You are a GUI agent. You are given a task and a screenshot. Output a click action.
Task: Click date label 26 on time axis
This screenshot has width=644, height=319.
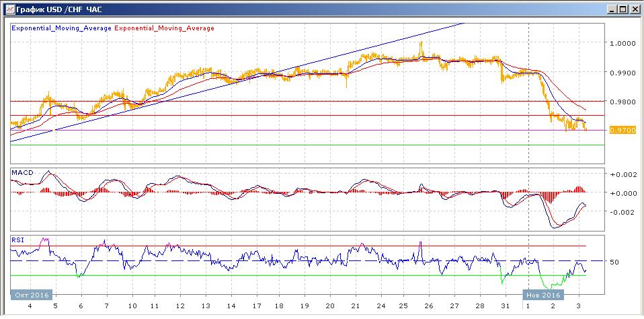pos(429,306)
